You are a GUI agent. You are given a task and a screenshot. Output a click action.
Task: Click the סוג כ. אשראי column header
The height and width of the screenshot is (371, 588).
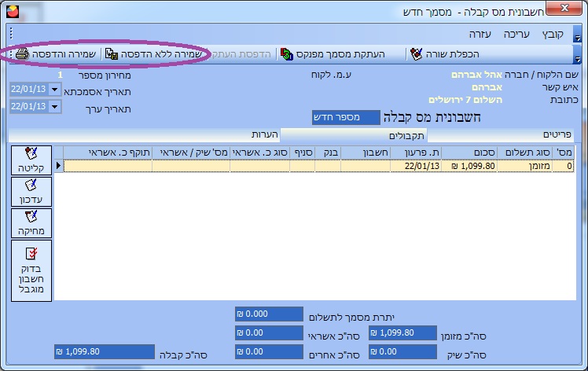click(260, 152)
